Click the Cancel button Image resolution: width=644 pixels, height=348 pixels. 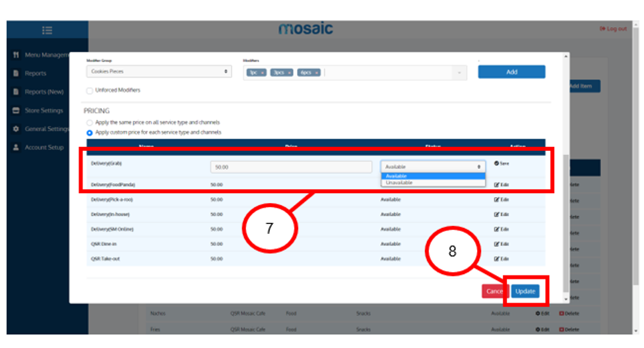495,291
